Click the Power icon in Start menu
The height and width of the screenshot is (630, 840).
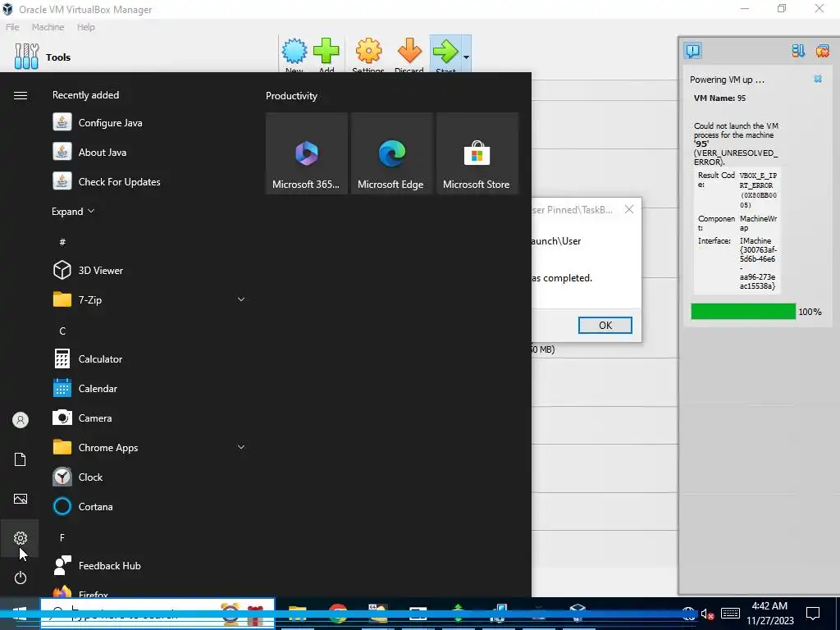coord(21,577)
